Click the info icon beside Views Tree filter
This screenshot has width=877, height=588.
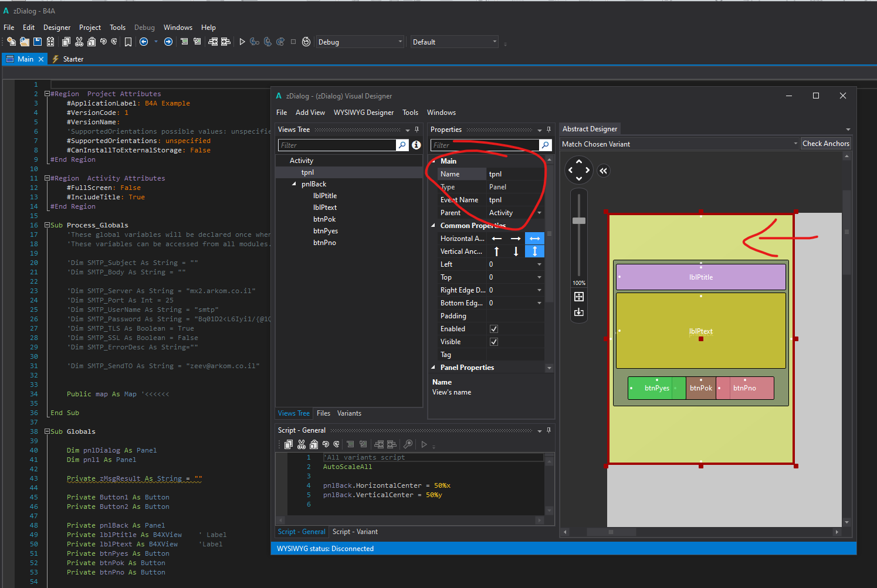coord(416,145)
